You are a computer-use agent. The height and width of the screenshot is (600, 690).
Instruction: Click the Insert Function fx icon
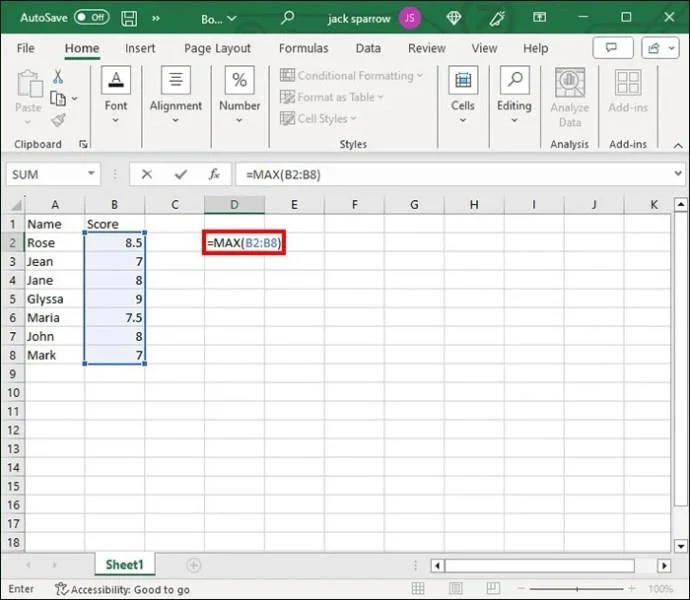point(214,174)
